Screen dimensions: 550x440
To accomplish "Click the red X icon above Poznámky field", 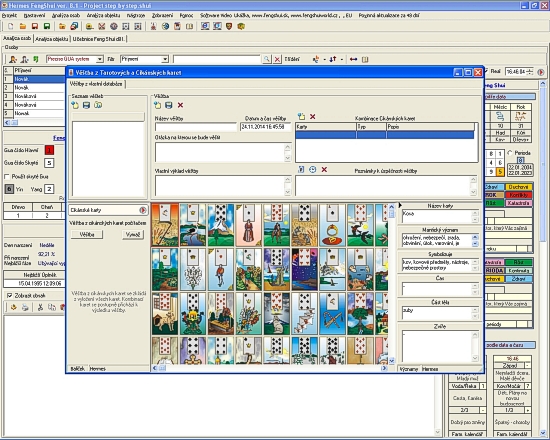I will [x=324, y=169].
